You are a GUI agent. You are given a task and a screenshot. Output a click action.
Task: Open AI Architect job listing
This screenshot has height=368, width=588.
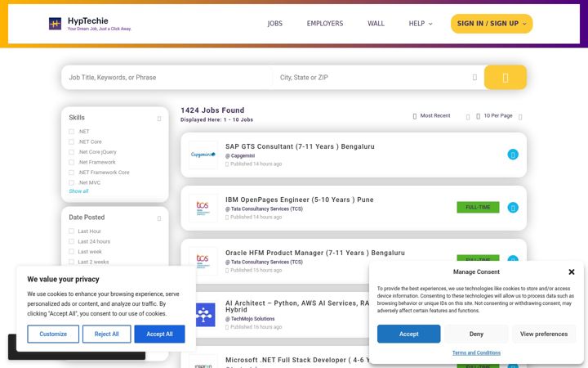click(297, 306)
